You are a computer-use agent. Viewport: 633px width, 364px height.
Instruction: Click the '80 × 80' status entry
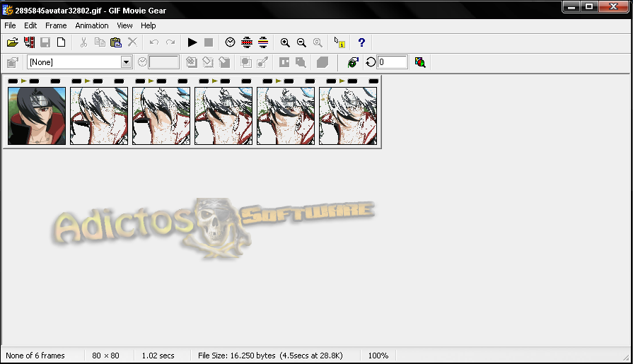point(105,356)
